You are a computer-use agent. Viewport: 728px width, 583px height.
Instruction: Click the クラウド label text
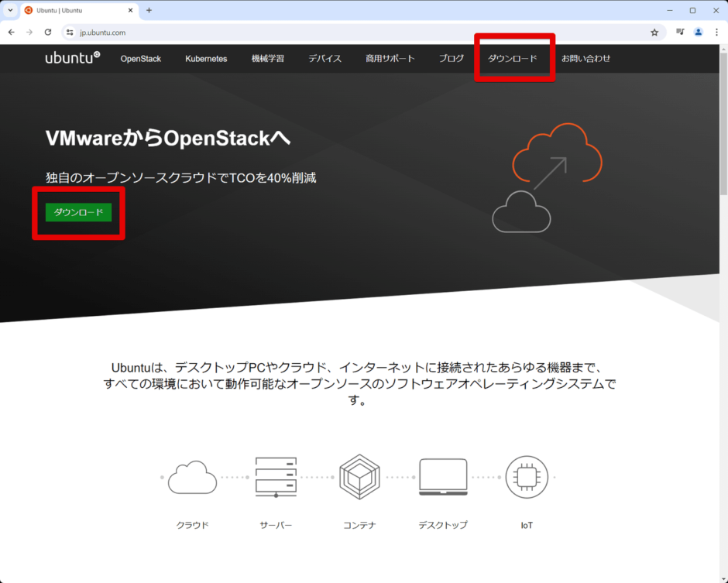point(192,526)
